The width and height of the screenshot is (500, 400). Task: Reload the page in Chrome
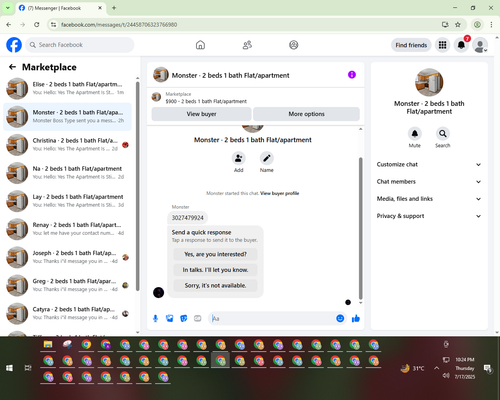tap(37, 24)
